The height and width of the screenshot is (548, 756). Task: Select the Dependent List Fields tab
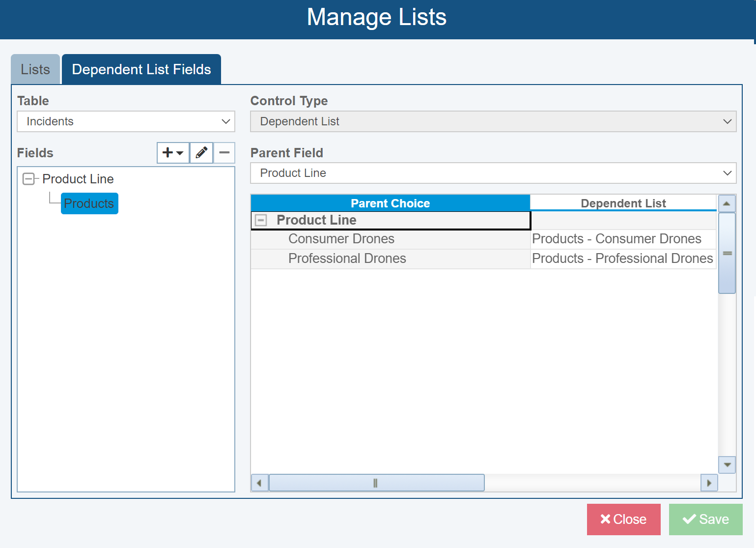(141, 69)
